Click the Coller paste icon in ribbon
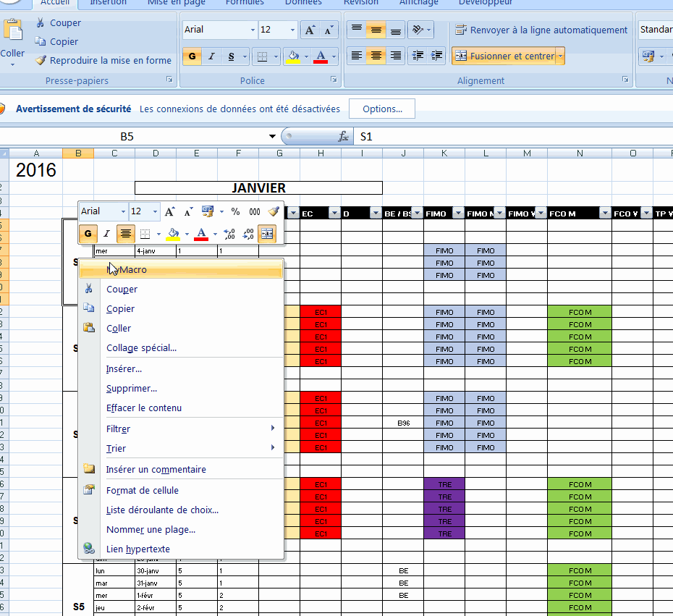Viewport: 673px width, 616px height. [13, 31]
